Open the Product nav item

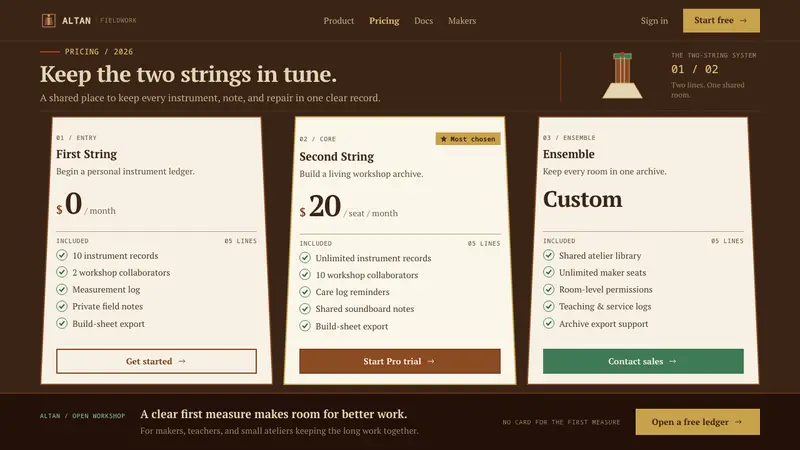(338, 21)
